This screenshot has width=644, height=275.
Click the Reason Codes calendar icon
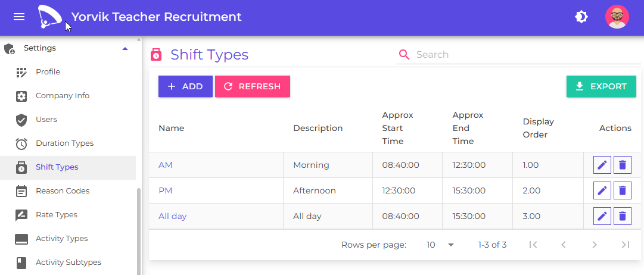[x=21, y=191]
